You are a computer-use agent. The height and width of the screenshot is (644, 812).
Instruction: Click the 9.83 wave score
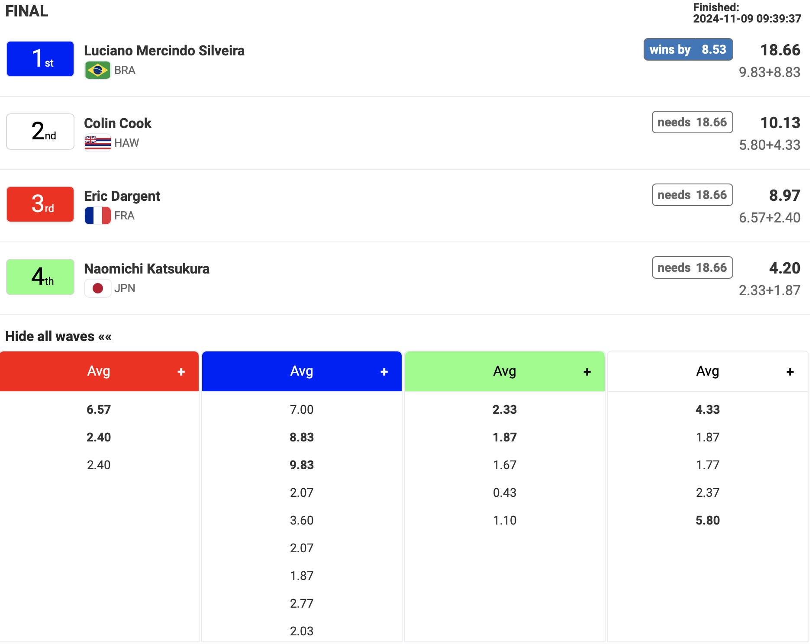(302, 465)
